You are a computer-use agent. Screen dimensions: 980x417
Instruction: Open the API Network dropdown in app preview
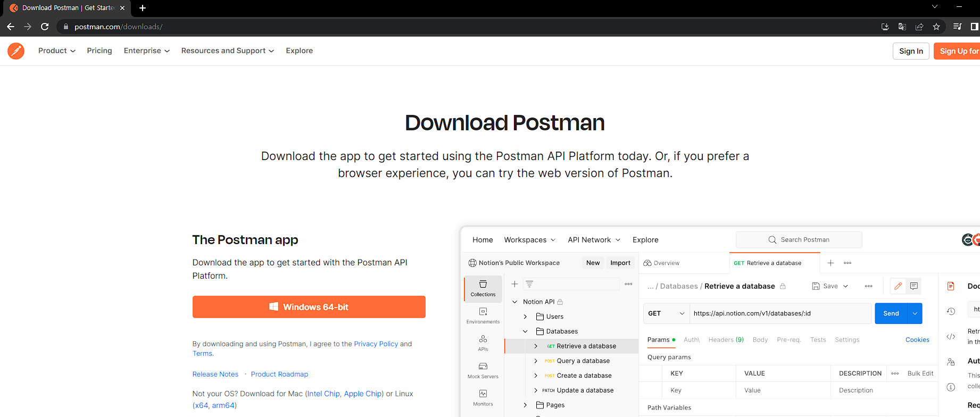click(594, 240)
